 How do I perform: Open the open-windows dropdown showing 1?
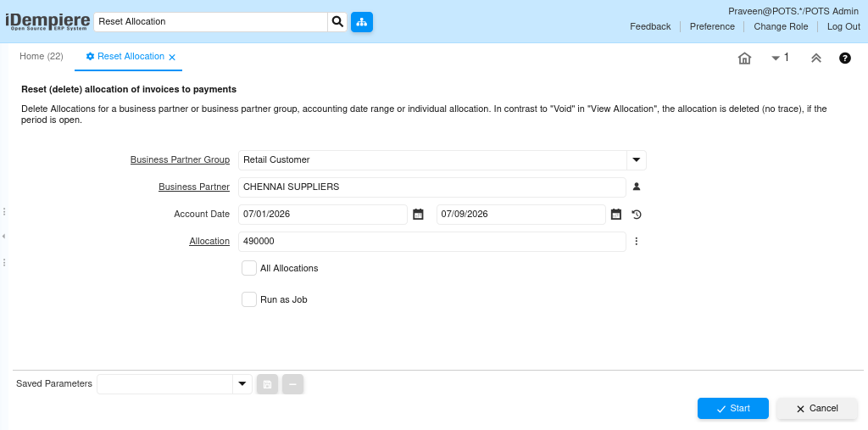tap(780, 58)
